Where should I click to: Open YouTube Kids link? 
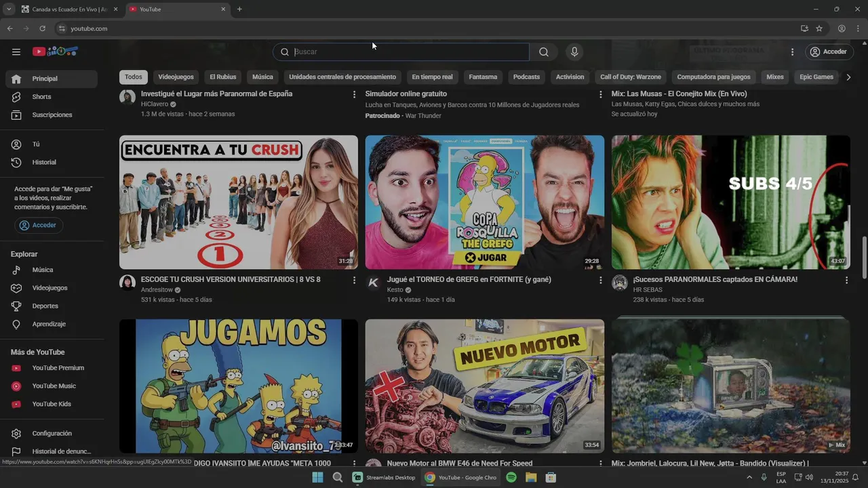[x=52, y=404]
